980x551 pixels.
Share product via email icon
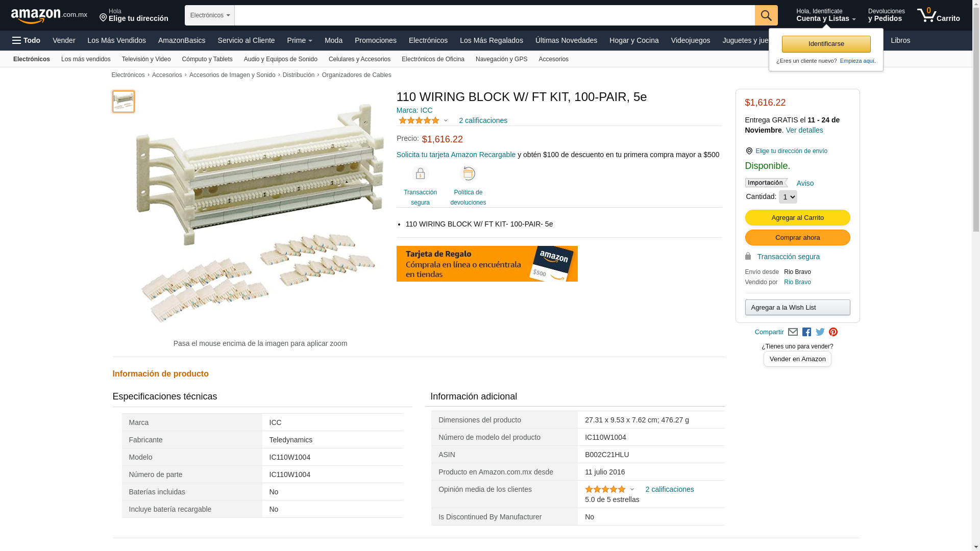point(793,332)
